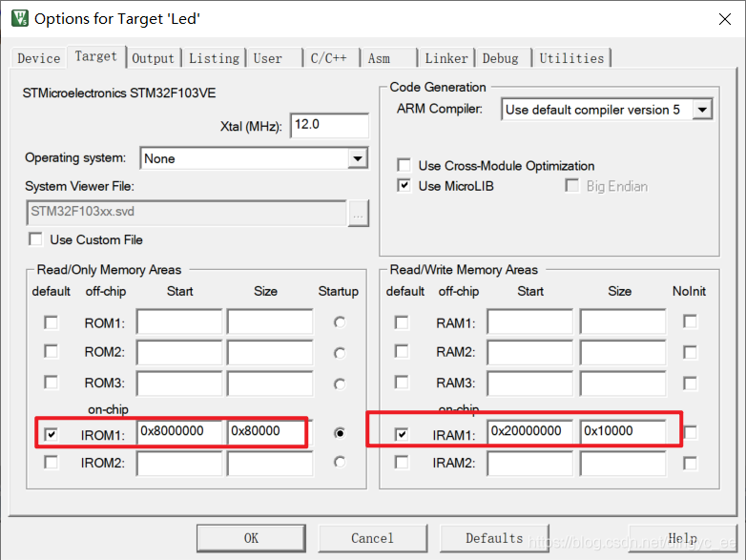
Task: Click the System Viewer File browse button
Action: (359, 213)
